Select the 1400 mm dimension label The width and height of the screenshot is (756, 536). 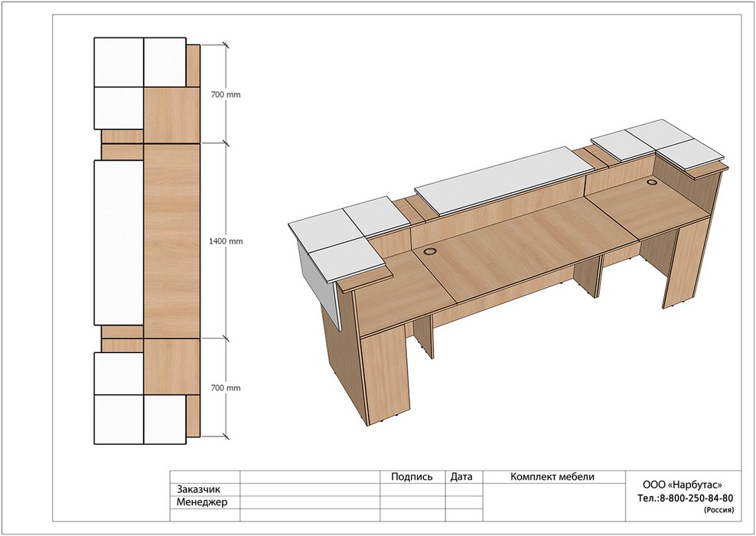226,241
